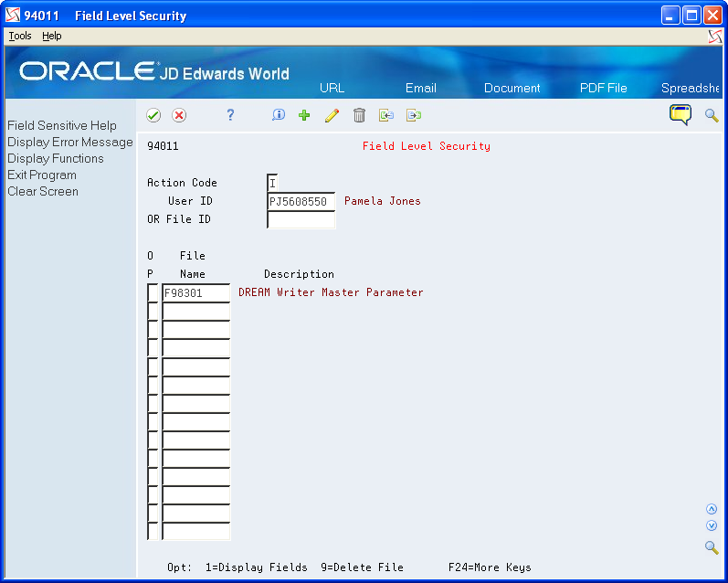Open the Help menu
This screenshot has height=583, width=728.
click(51, 36)
